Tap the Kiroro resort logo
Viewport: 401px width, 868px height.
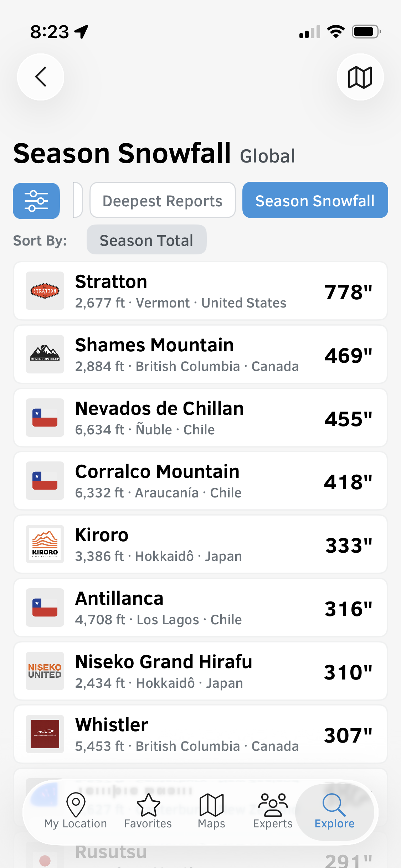[x=45, y=544]
